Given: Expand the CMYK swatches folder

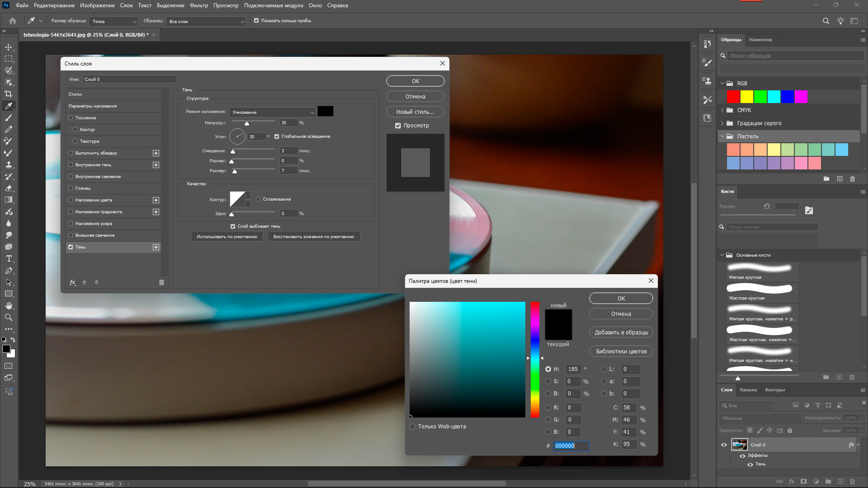Looking at the screenshot, I should pyautogui.click(x=722, y=110).
